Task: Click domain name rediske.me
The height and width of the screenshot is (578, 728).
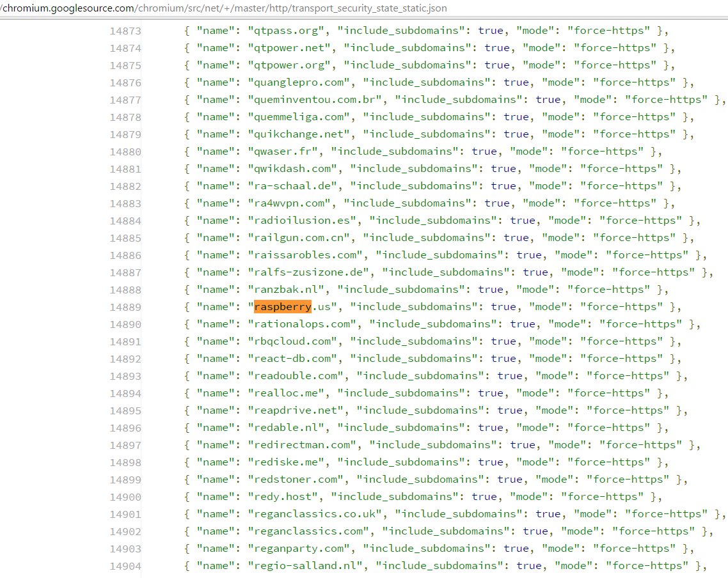Action: pos(286,462)
